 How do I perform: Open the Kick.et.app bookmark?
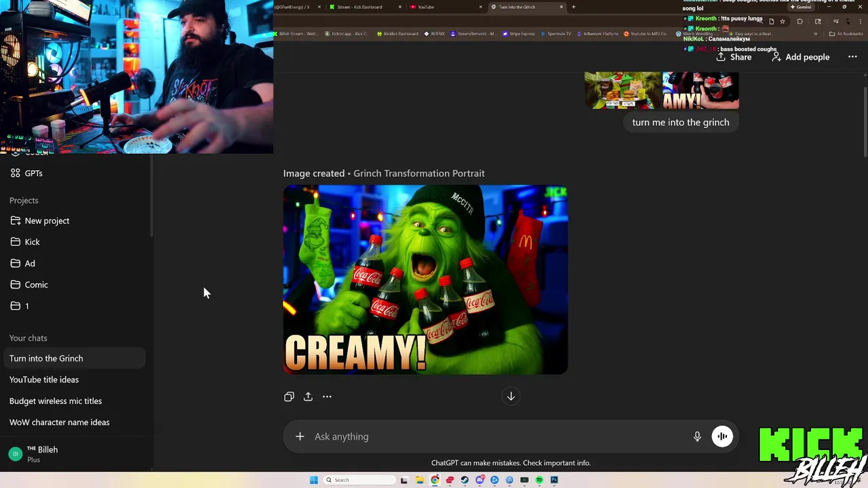347,34
